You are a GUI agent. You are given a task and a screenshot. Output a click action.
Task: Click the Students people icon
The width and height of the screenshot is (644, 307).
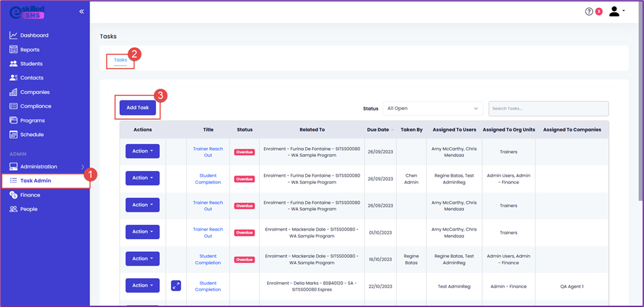click(13, 64)
